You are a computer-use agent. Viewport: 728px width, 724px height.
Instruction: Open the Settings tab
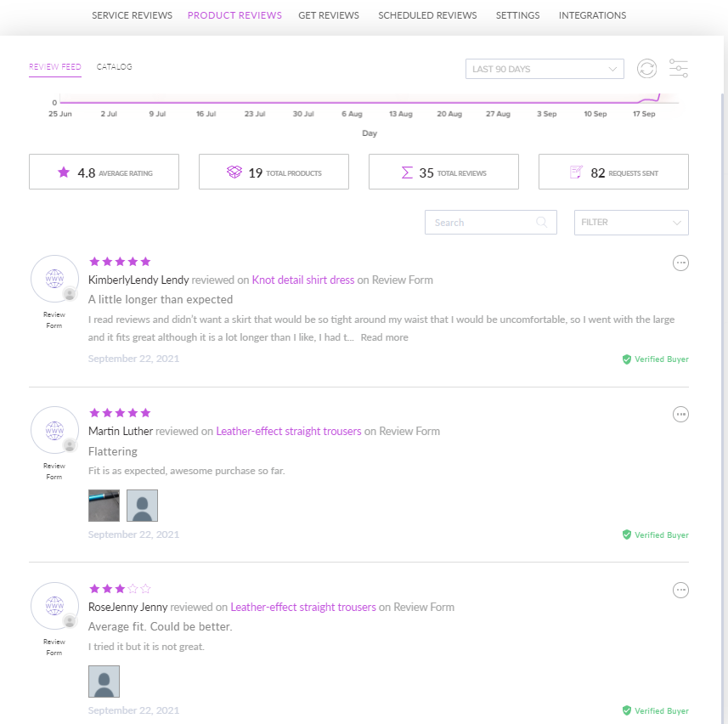[517, 15]
